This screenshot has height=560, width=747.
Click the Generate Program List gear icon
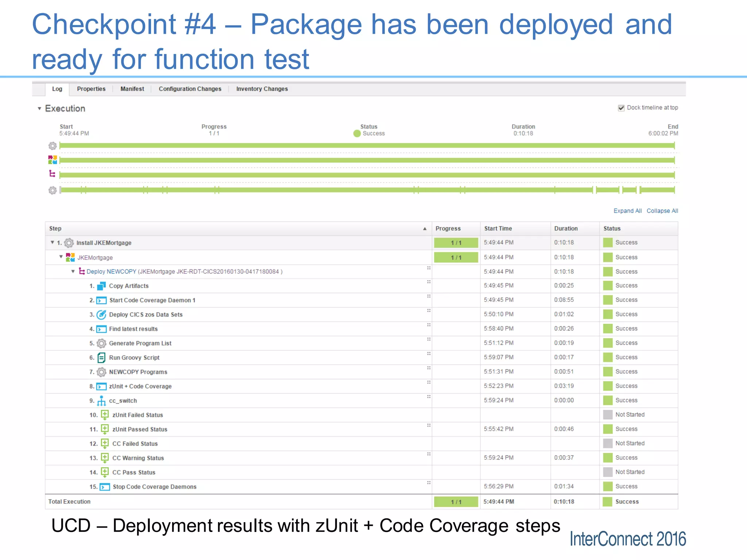tap(101, 343)
